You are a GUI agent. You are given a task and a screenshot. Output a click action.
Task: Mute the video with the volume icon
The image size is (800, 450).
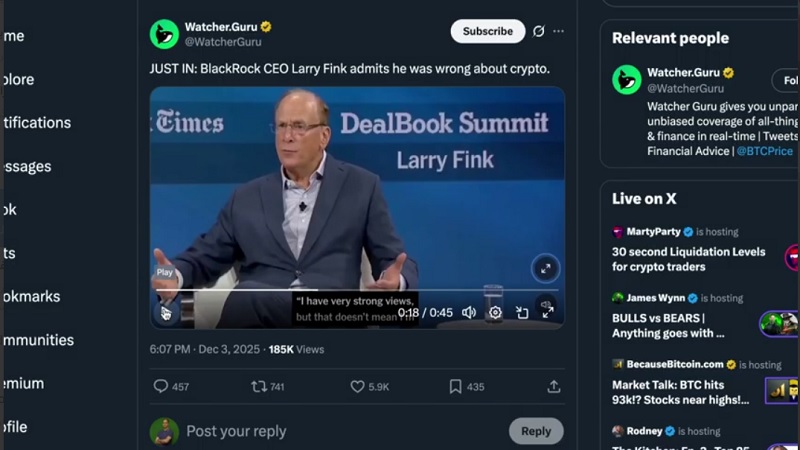pyautogui.click(x=468, y=313)
